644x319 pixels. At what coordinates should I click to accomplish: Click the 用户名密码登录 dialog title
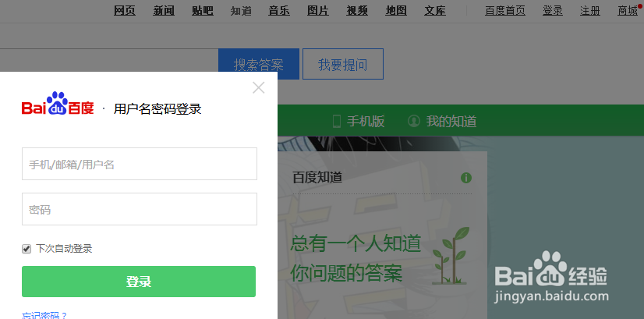157,109
